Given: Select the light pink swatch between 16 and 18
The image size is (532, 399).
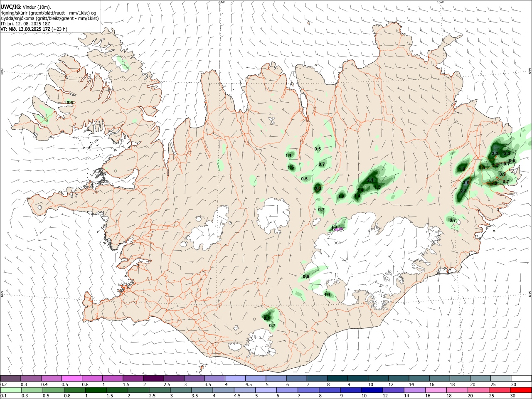Looking at the screenshot, I should (x=436, y=390).
